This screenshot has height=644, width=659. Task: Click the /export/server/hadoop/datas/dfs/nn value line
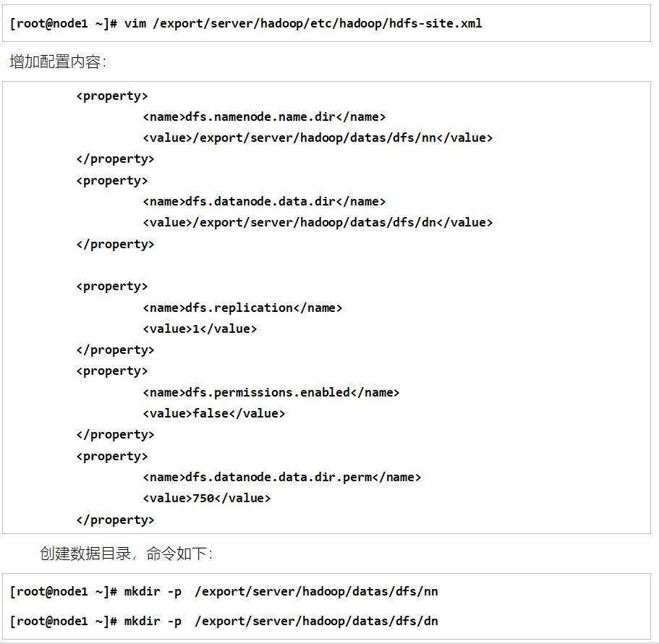pos(318,138)
